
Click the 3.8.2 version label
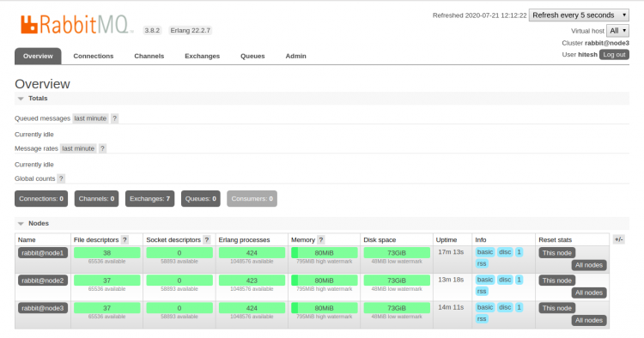[x=152, y=30]
